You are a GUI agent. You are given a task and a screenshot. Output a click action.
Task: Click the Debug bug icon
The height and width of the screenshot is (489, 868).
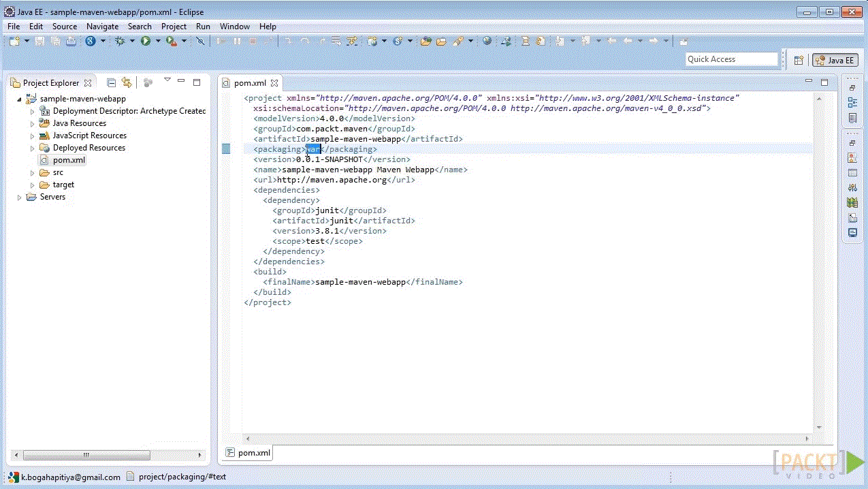coord(120,41)
